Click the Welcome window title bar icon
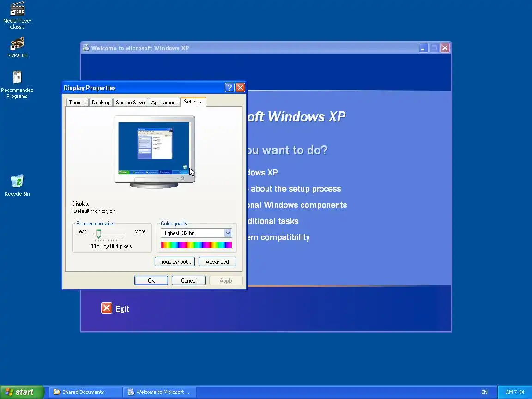Image resolution: width=532 pixels, height=399 pixels. (86, 48)
